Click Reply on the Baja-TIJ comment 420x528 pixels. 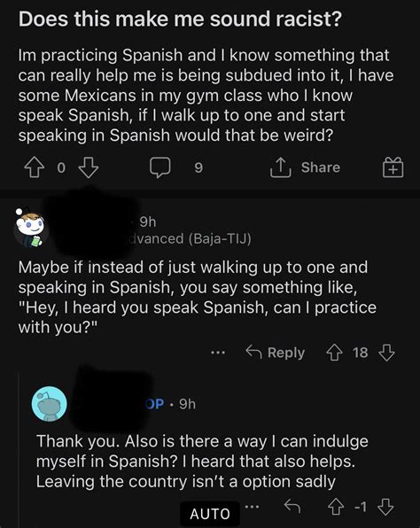(x=275, y=353)
